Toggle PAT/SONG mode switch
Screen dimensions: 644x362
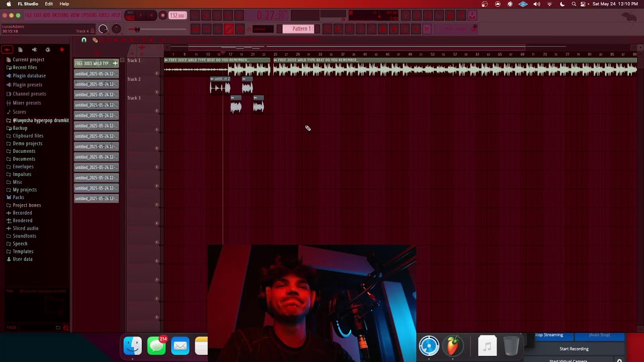(130, 16)
